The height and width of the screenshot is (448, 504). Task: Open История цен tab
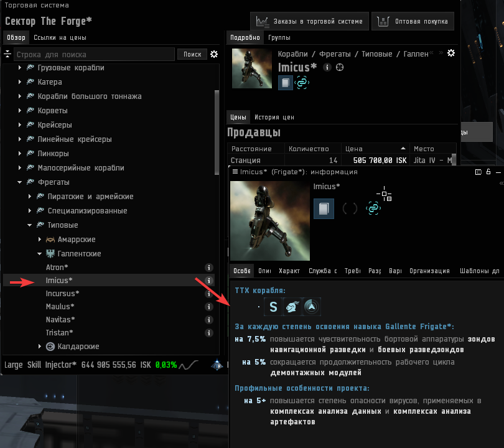tap(274, 118)
